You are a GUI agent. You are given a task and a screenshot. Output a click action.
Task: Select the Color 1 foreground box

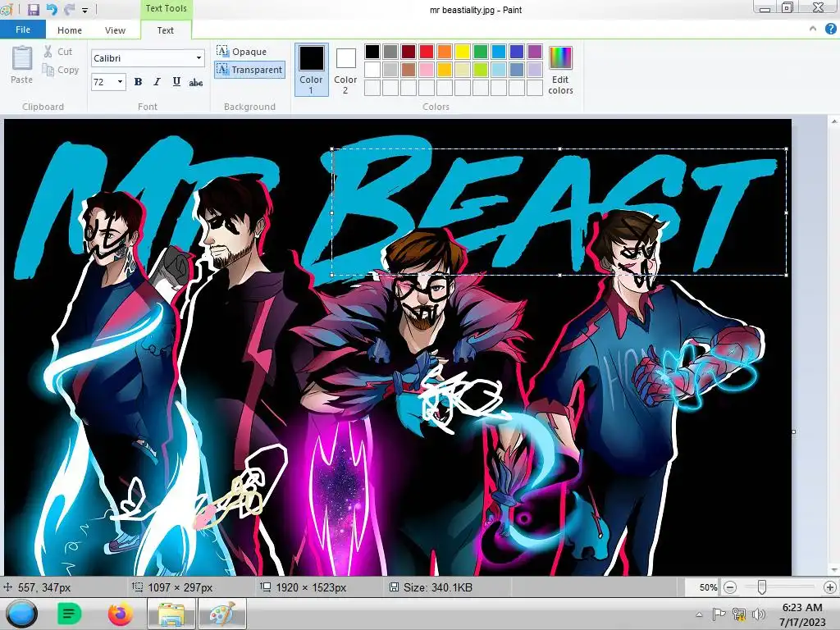point(311,71)
